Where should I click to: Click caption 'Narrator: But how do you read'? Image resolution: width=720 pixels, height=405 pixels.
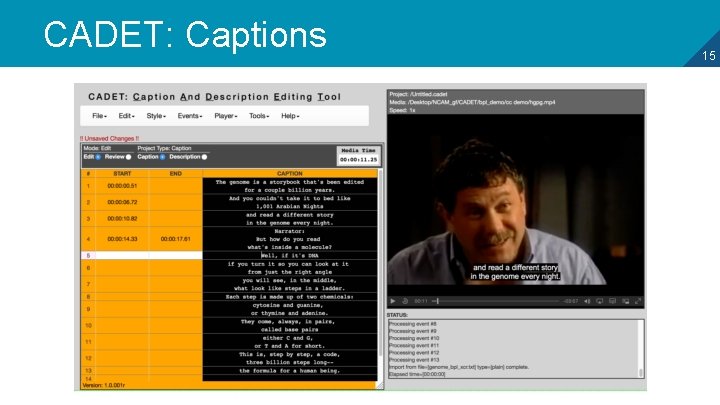(290, 239)
